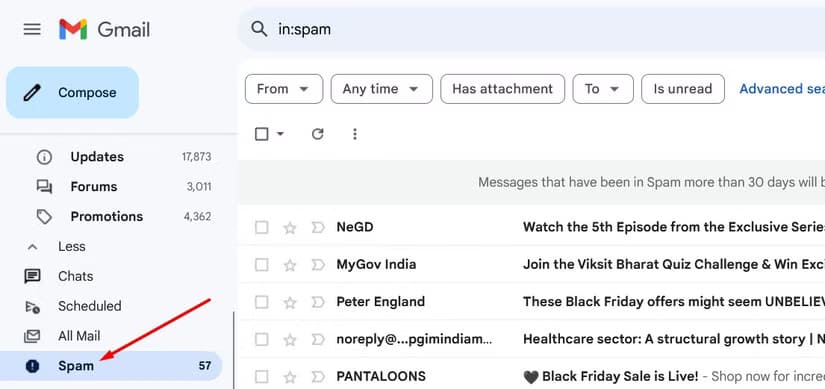This screenshot has height=389, width=825.
Task: Open the From filter dropdown
Action: tap(284, 89)
